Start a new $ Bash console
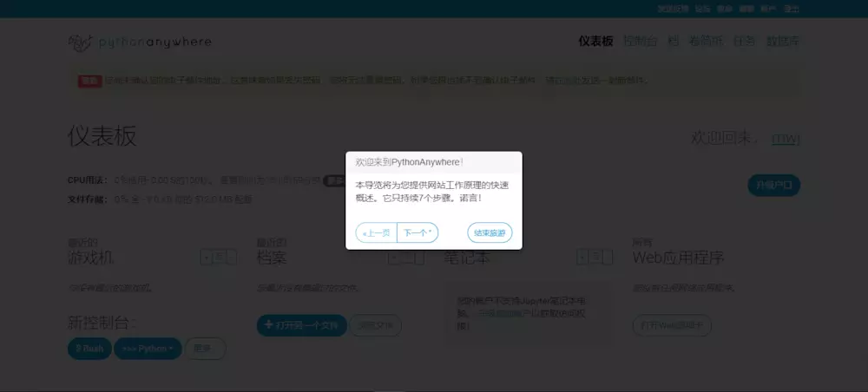The width and height of the screenshot is (868, 392). [89, 349]
